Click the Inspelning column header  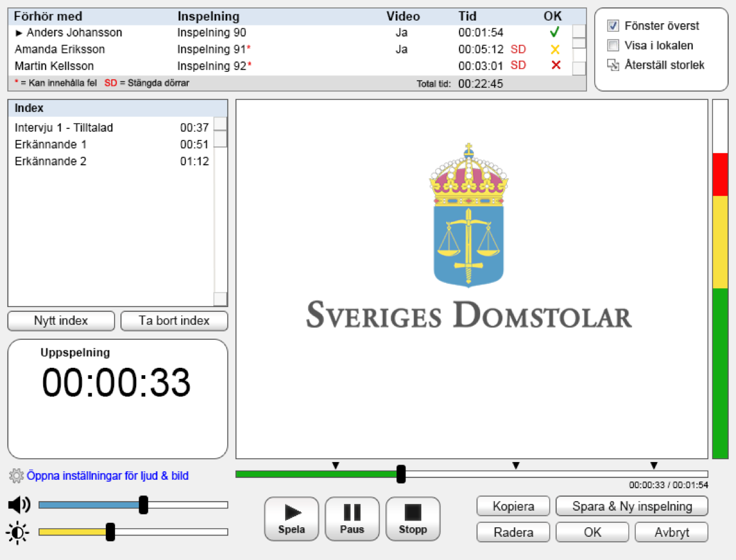[208, 16]
